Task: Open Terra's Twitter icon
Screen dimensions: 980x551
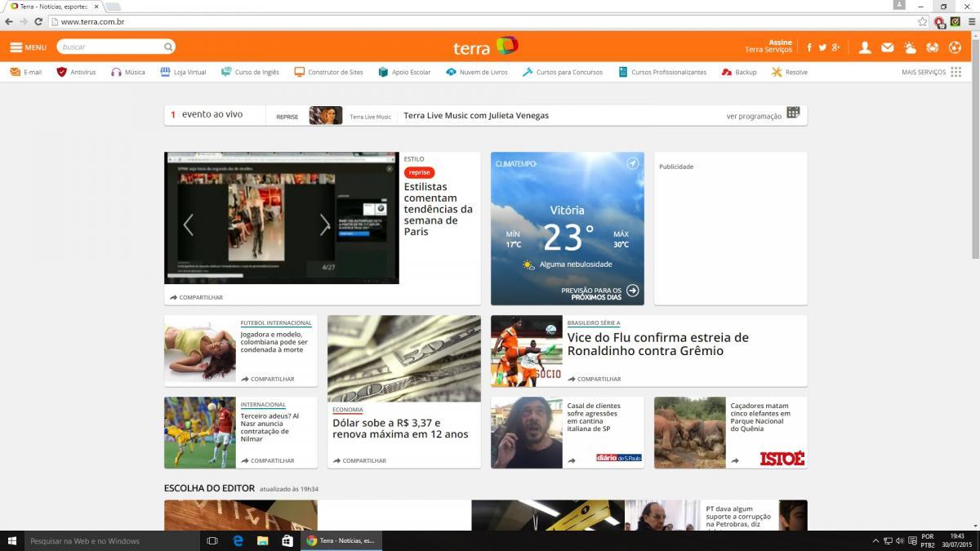Action: tap(822, 47)
